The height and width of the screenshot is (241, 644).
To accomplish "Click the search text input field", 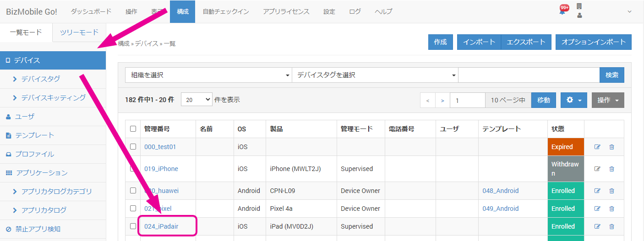I will coord(529,75).
